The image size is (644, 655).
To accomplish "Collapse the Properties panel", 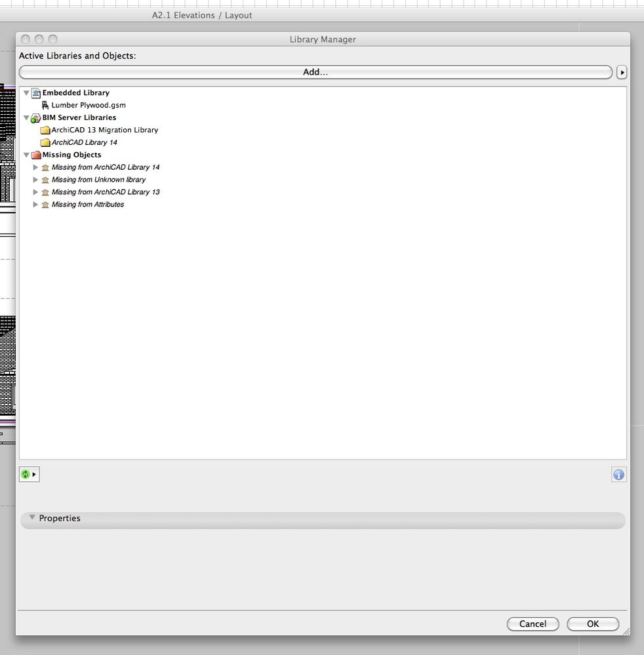I will coord(32,517).
